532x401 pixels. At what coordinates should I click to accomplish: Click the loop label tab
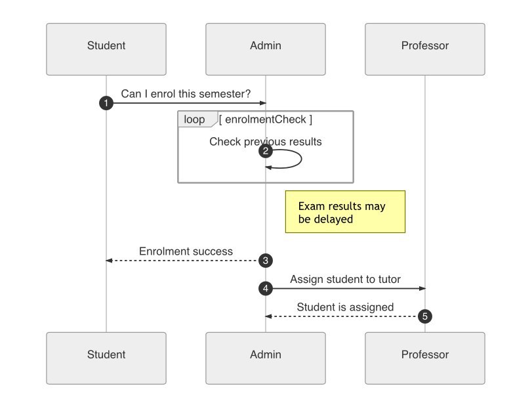pos(197,119)
